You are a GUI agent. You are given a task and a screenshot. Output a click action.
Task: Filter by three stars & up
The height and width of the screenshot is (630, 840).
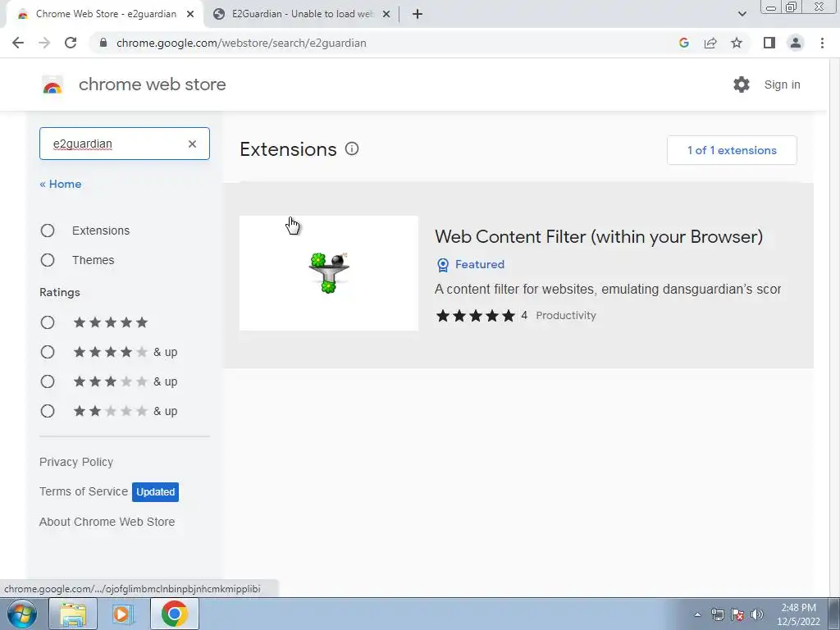[x=48, y=381]
